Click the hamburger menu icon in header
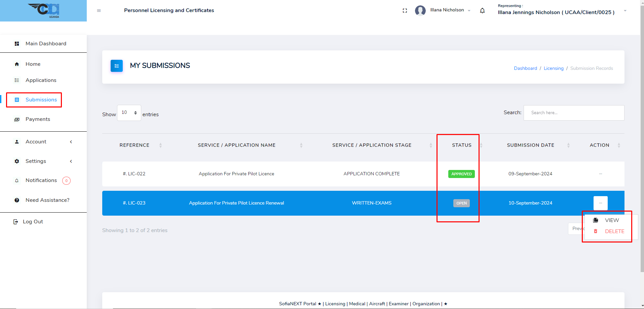 (99, 11)
